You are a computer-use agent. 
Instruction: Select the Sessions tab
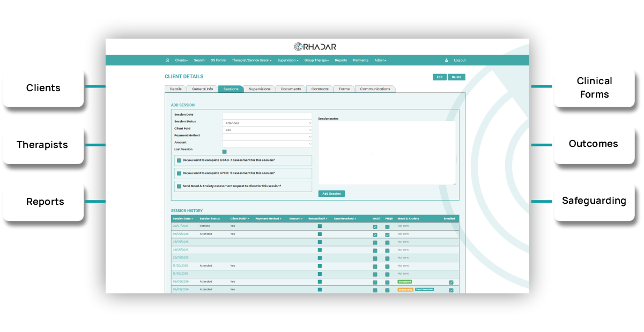(231, 89)
